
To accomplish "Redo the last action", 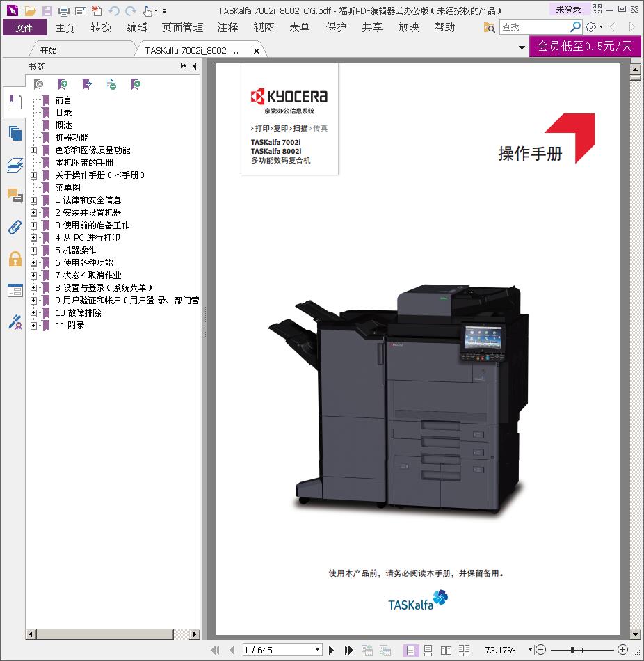I will (x=131, y=10).
